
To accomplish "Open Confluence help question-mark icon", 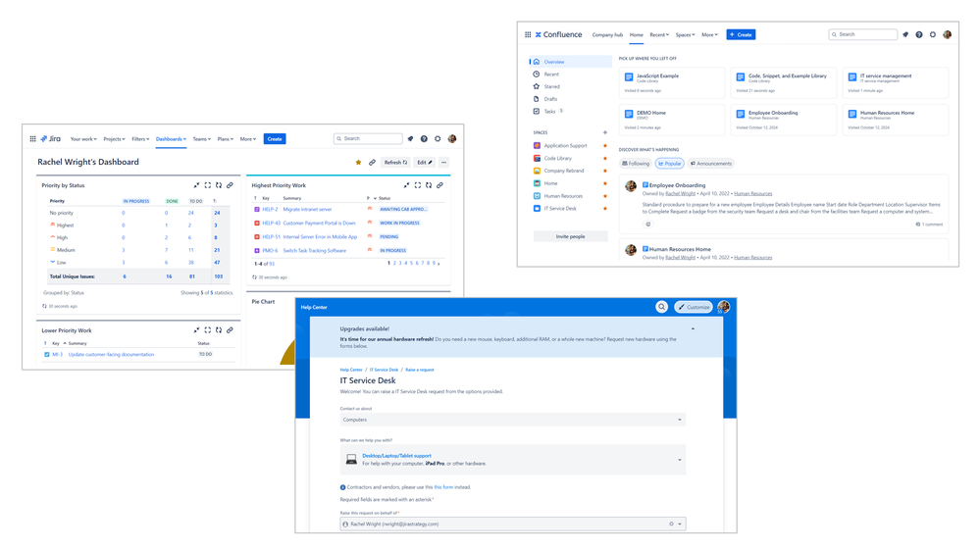I will pos(919,34).
